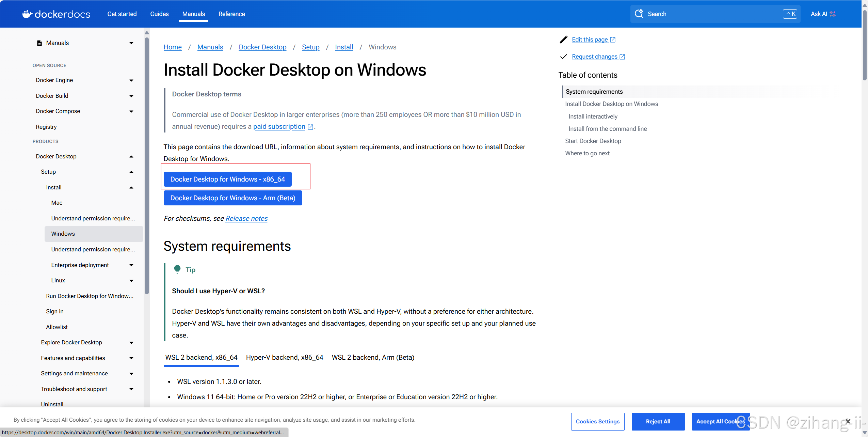868x437 pixels.
Task: Expand the Docker Engine sidebar section
Action: [131, 80]
